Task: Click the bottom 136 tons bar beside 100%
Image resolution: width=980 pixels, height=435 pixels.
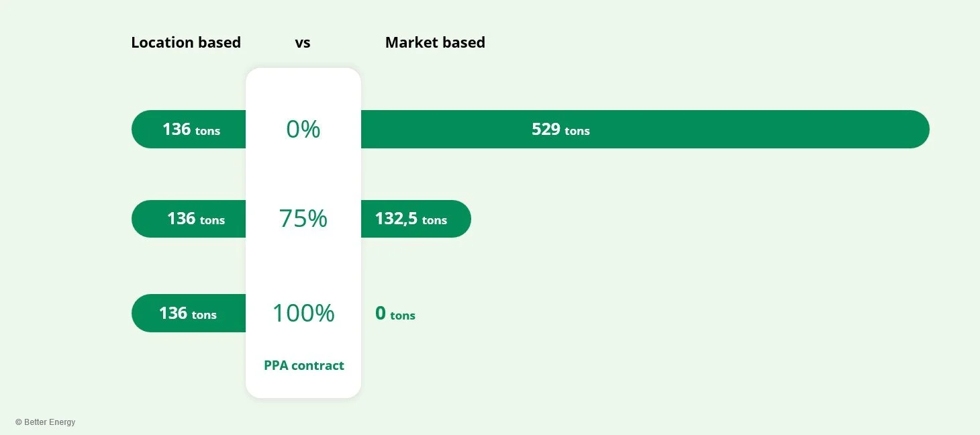Action: click(x=189, y=313)
